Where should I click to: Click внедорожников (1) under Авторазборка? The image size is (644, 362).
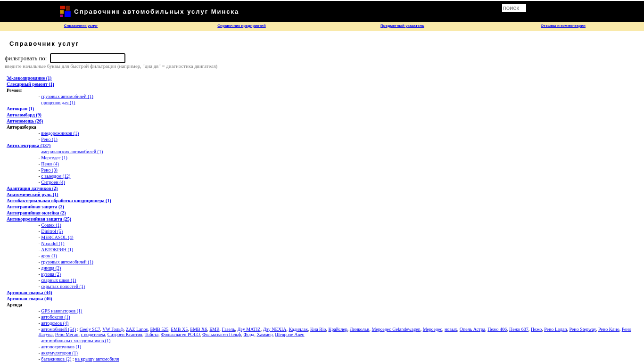(x=60, y=133)
